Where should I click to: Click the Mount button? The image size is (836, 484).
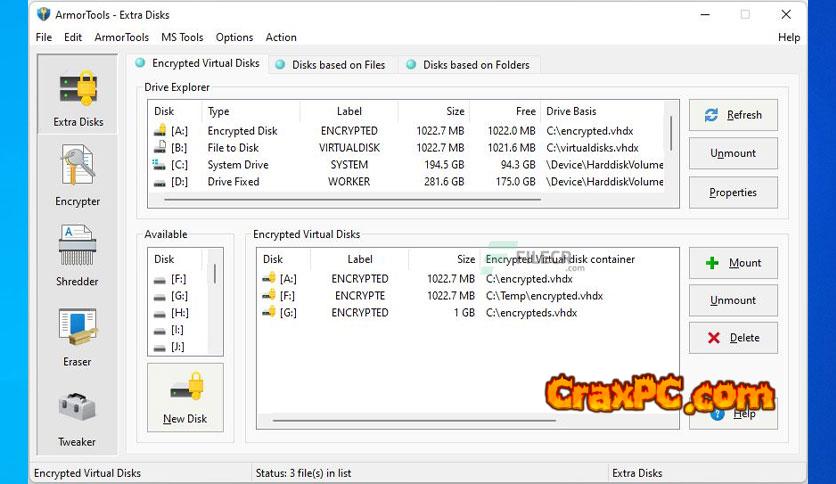click(x=733, y=263)
